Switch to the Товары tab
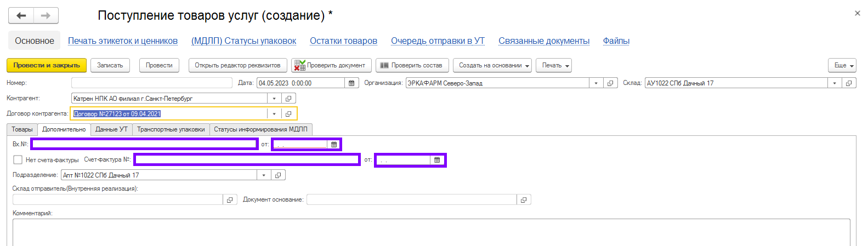868x246 pixels. (x=22, y=129)
